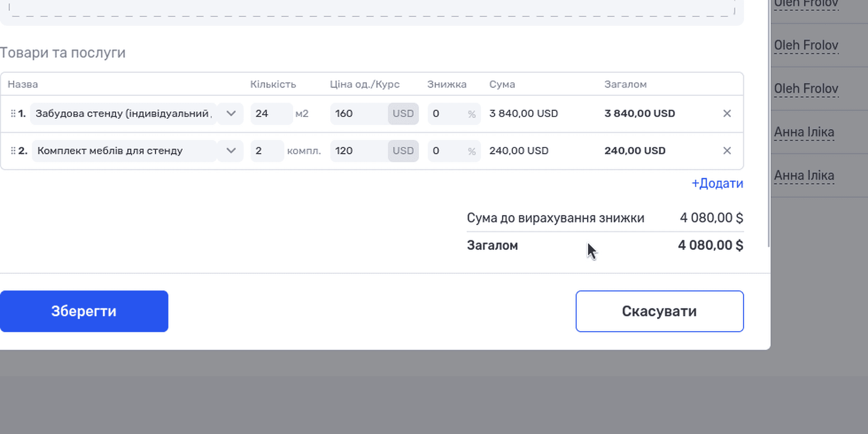Click the discount field in row 1
The image size is (868, 434).
click(454, 113)
